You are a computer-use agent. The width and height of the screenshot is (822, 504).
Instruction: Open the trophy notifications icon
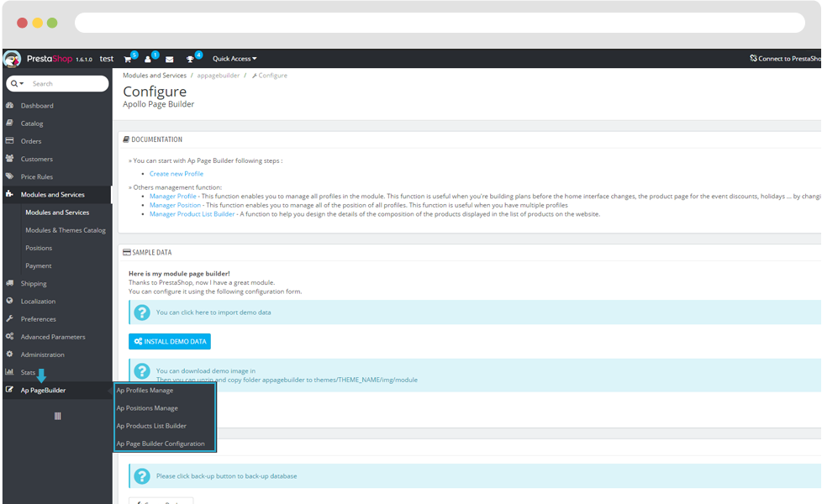click(x=190, y=59)
